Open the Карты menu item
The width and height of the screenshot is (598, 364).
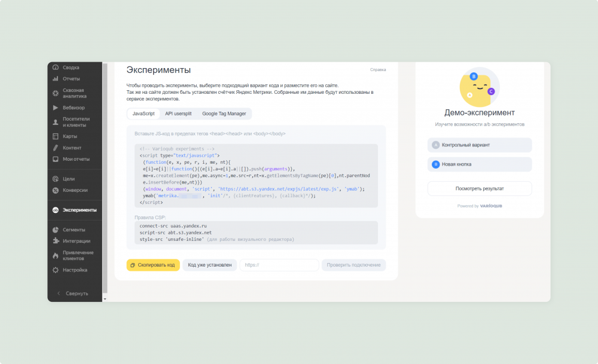[x=70, y=136]
